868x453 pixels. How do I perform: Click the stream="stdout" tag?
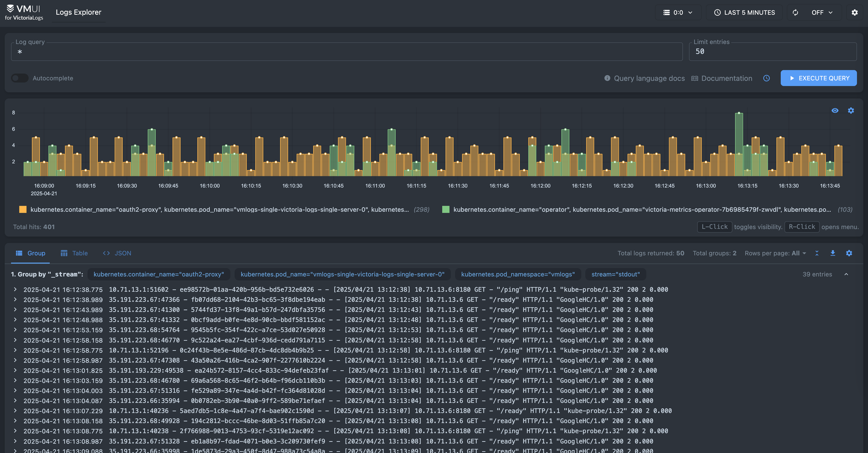[x=616, y=274]
